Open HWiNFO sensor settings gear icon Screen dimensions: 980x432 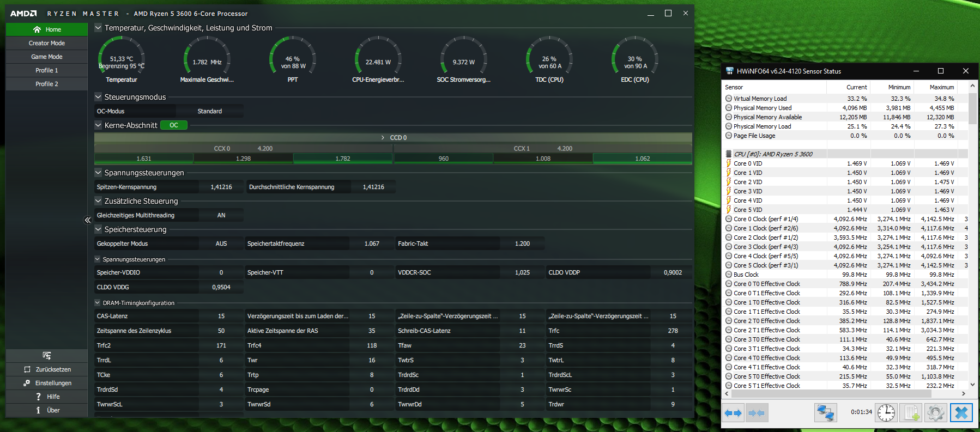[x=936, y=413]
